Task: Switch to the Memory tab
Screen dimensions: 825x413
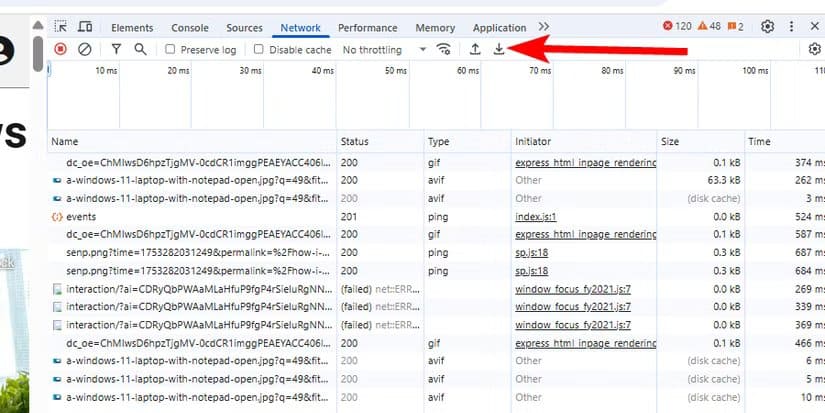Action: [x=435, y=28]
